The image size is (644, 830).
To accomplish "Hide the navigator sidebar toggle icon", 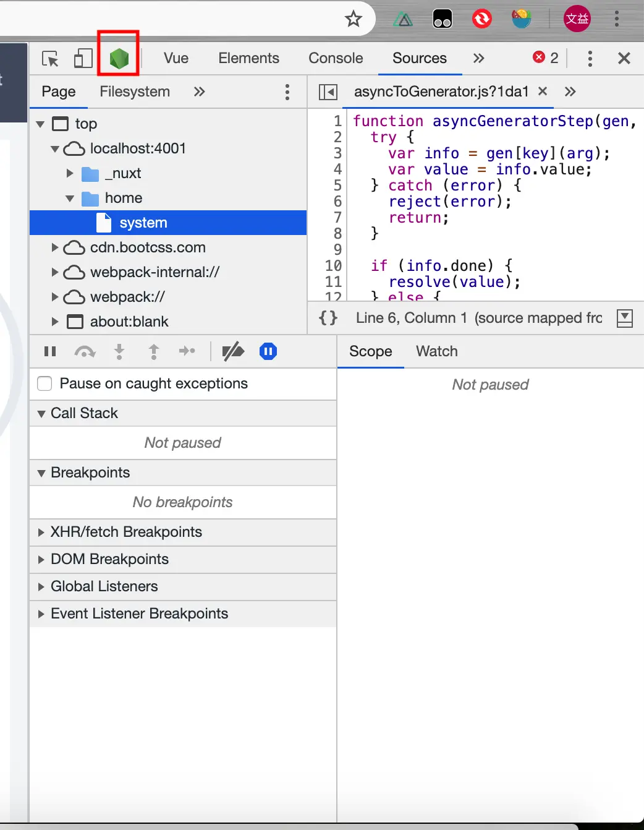I will pos(328,92).
